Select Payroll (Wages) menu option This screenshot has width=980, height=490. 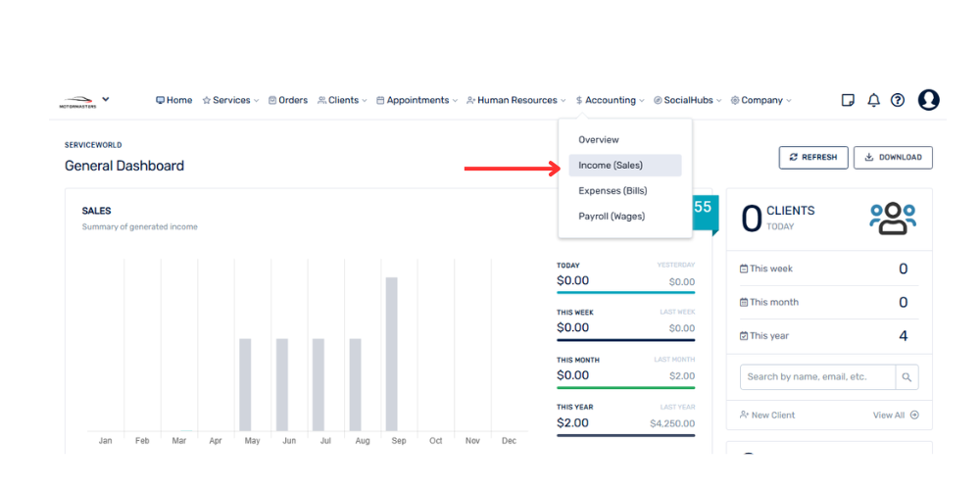[x=612, y=217]
